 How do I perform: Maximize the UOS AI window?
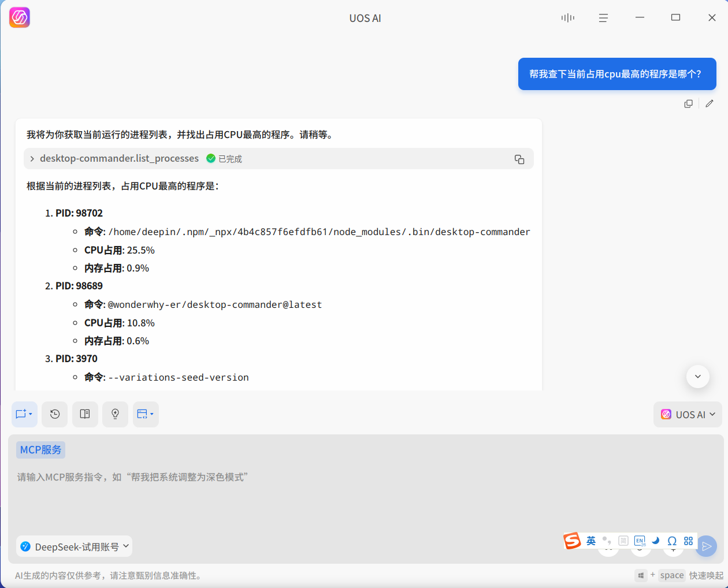tap(675, 18)
